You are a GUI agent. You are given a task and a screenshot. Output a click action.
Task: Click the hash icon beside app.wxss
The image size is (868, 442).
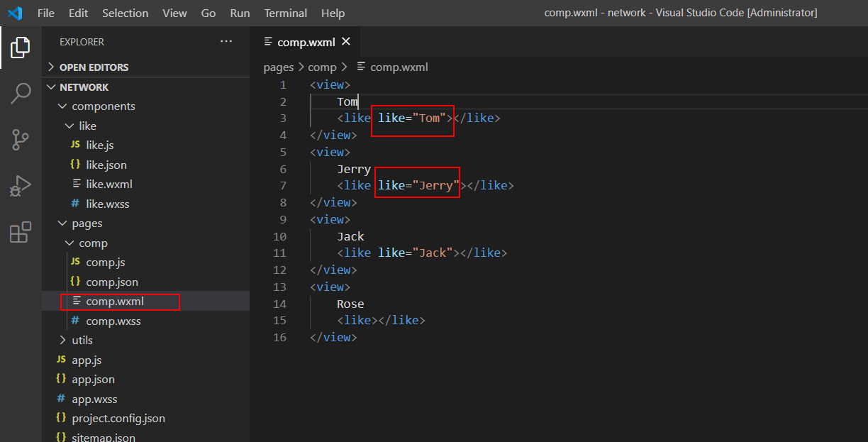pyautogui.click(x=61, y=399)
